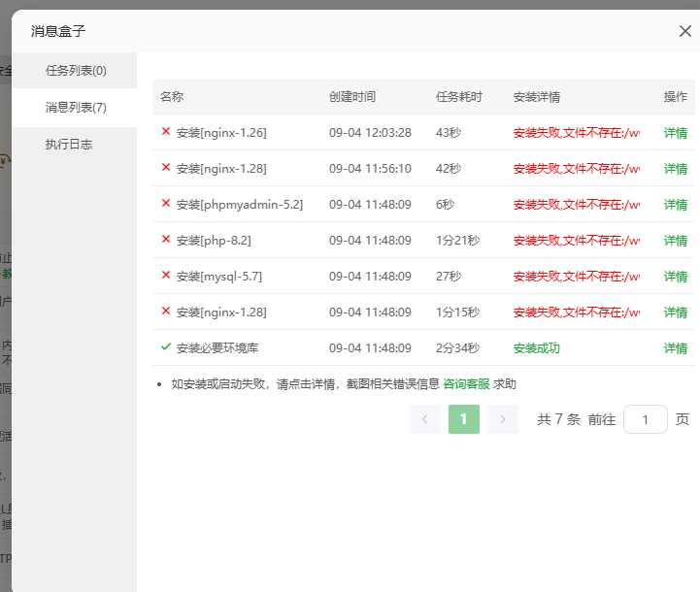Image resolution: width=700 pixels, height=592 pixels.
Task: Open 详情 for 安装必要环境库 row
Action: 675,348
